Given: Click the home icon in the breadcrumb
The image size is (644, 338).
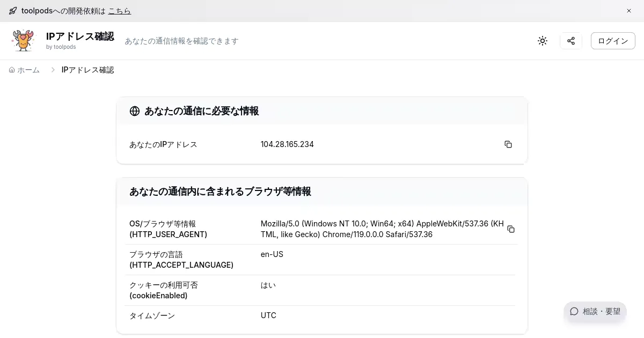Looking at the screenshot, I should (x=12, y=70).
